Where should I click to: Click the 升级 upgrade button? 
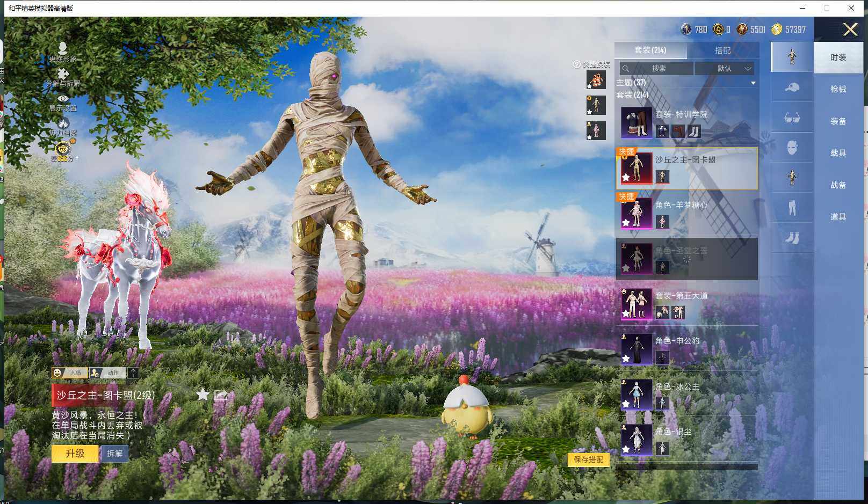click(75, 454)
